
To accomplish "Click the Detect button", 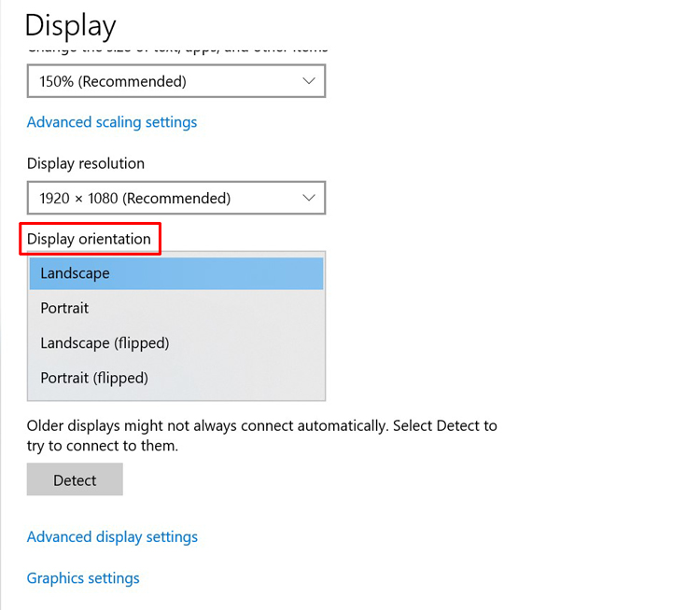I will tap(75, 479).
